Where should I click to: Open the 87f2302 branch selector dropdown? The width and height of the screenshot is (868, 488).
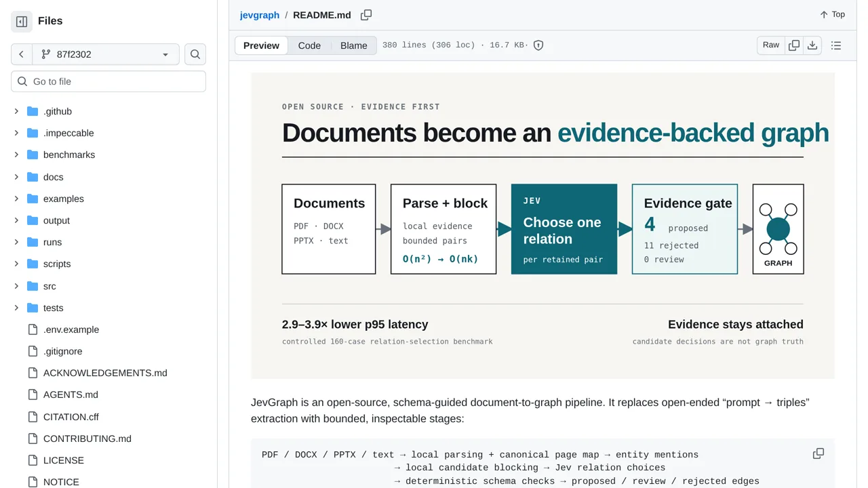coord(105,54)
